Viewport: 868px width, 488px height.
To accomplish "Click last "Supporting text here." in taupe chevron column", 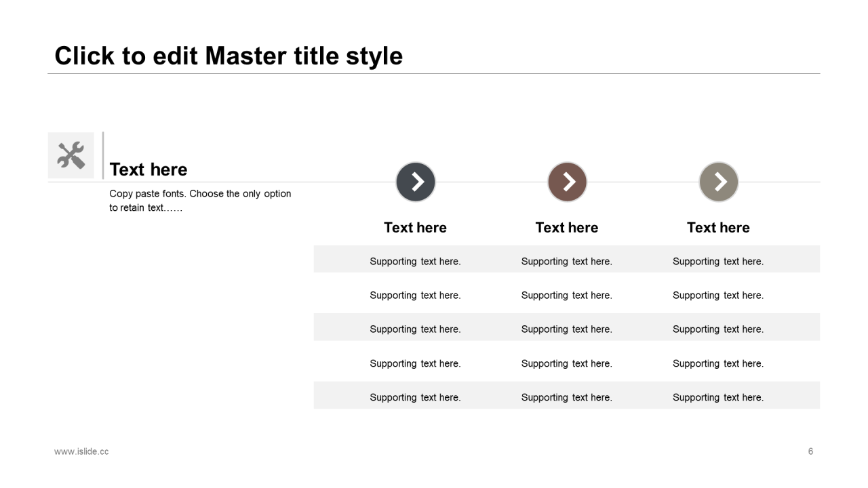I will coord(718,398).
